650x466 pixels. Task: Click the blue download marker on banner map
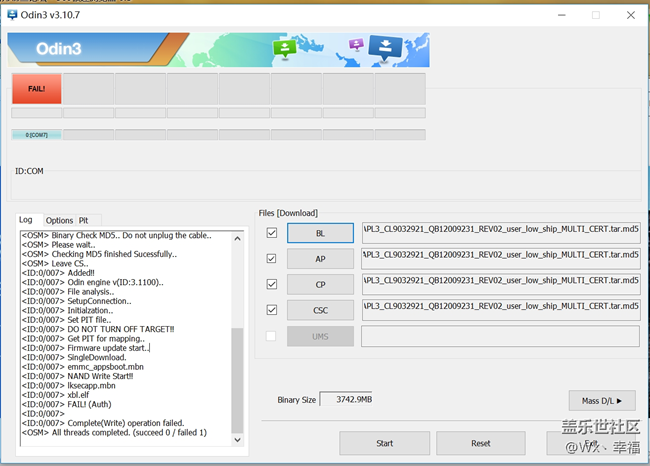[x=386, y=48]
